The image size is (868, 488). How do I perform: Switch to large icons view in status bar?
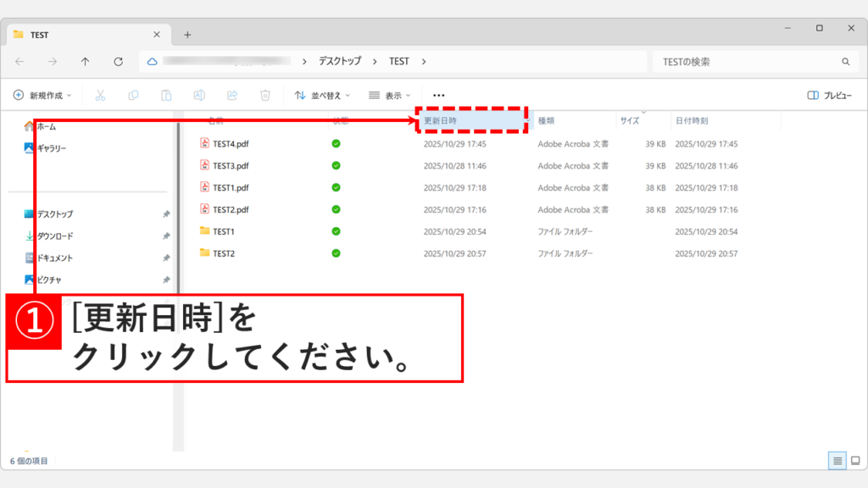854,461
